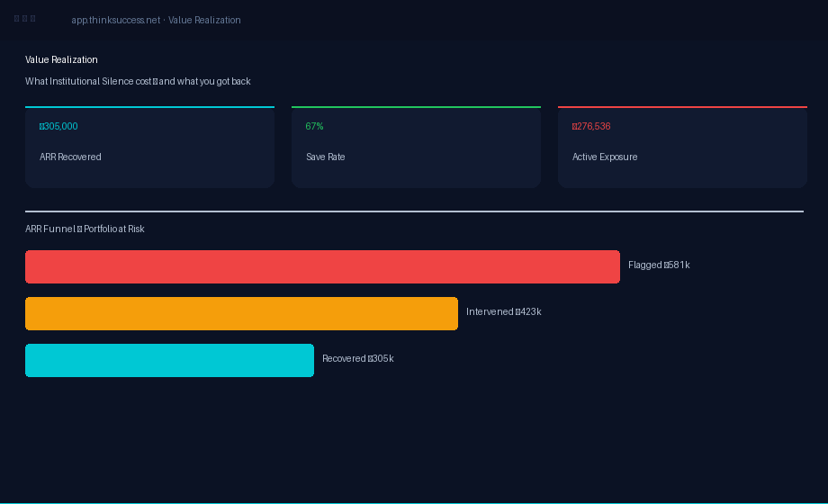The height and width of the screenshot is (504, 828).
Task: Select the orange Intervened funnel bar
Action: pos(241,314)
